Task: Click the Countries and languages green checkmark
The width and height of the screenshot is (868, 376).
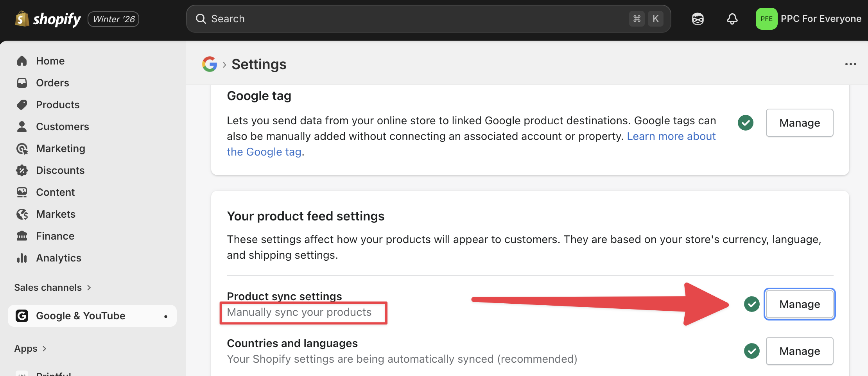Action: click(x=751, y=351)
